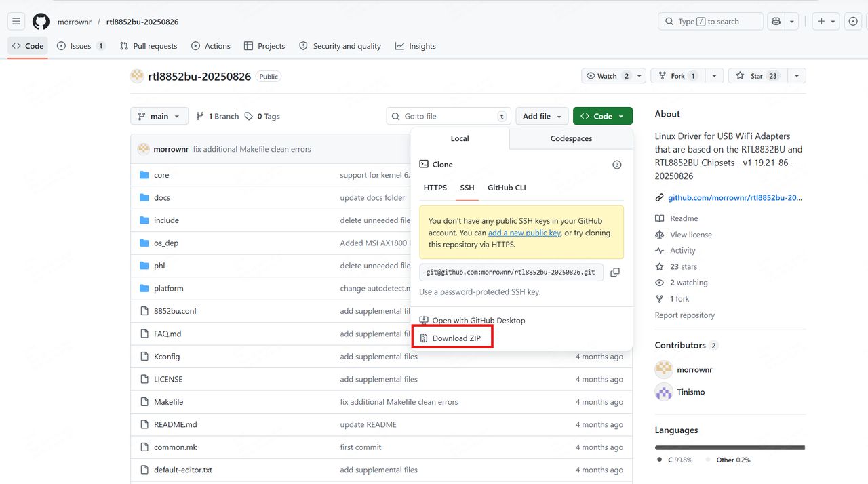This screenshot has height=484, width=868.
Task: Click the Activity link
Action: tap(683, 251)
